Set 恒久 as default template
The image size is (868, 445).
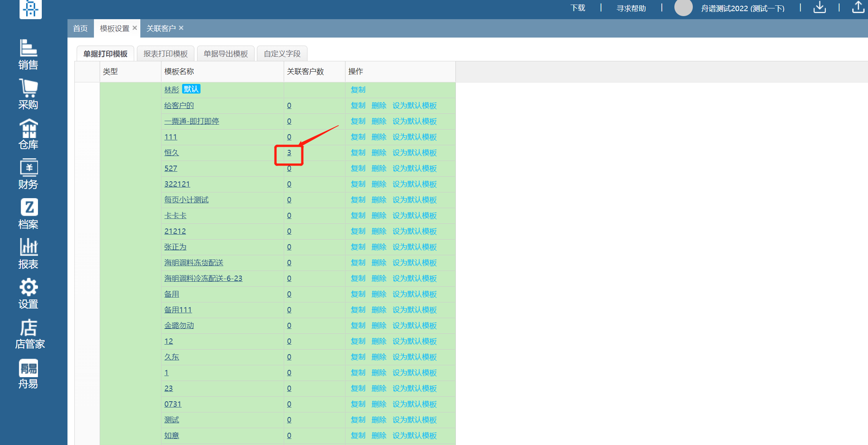[414, 153]
